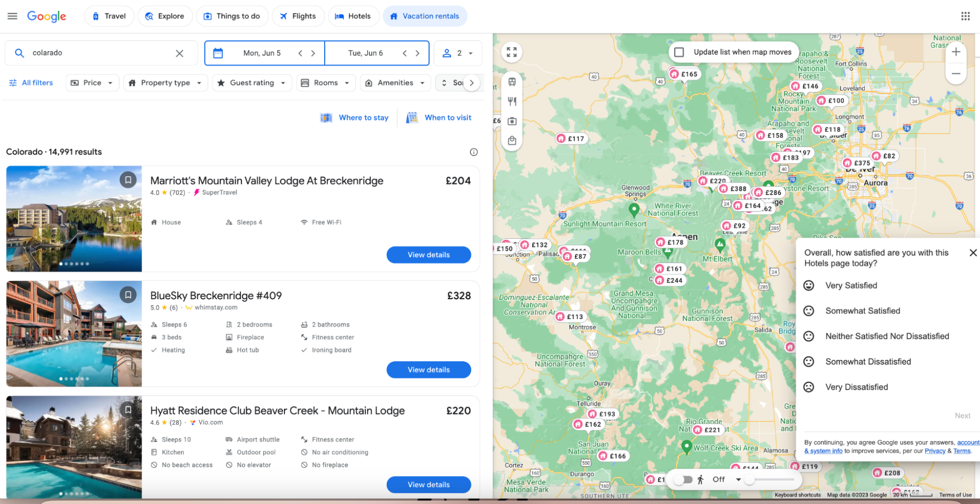Open the Google apps grid
Viewport: 980px width, 504px height.
(x=966, y=16)
